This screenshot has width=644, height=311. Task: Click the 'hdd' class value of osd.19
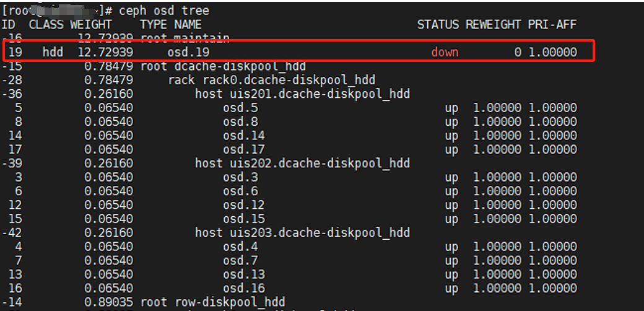click(53, 52)
